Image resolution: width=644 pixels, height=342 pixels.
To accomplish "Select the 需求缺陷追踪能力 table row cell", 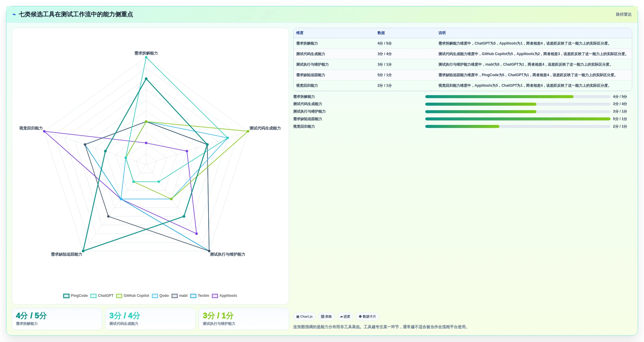I will click(310, 75).
